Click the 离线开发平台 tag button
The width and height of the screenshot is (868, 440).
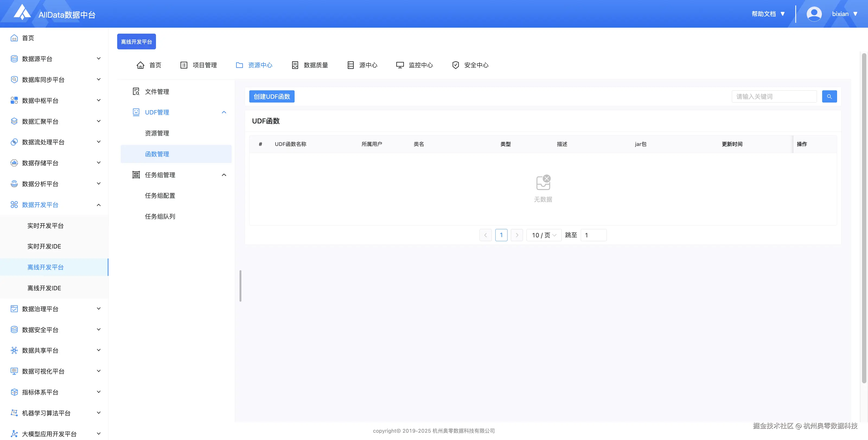(136, 42)
